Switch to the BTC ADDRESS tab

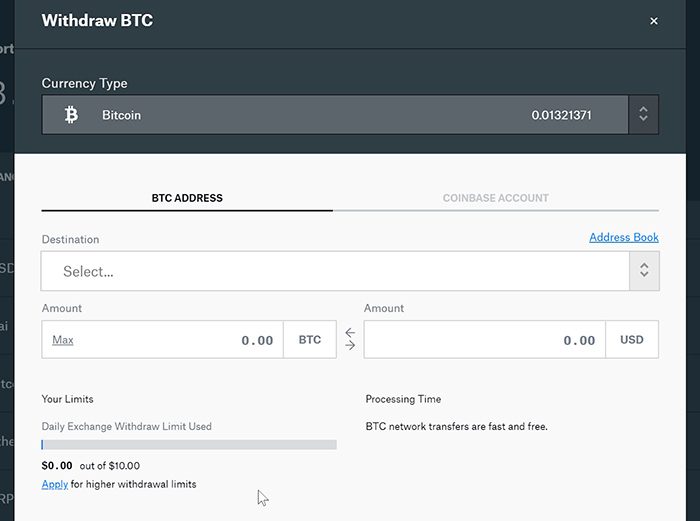point(187,198)
